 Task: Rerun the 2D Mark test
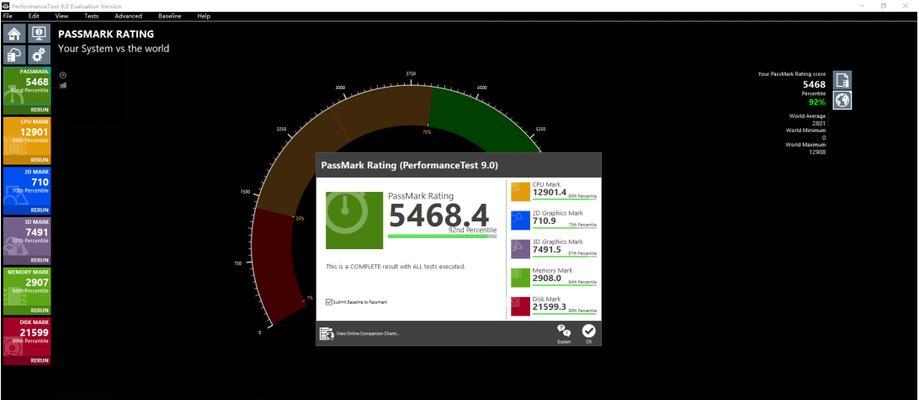click(x=39, y=210)
